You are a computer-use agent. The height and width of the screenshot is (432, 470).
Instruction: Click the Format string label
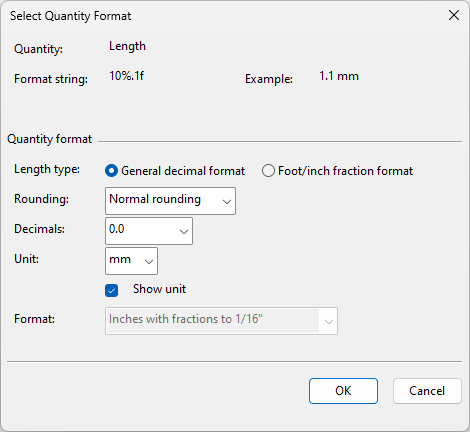click(51, 79)
